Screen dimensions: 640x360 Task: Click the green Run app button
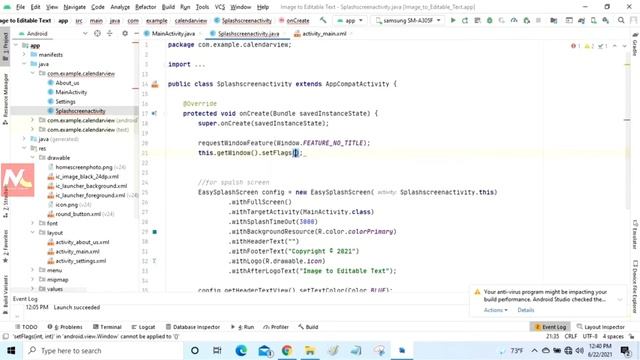[453, 20]
